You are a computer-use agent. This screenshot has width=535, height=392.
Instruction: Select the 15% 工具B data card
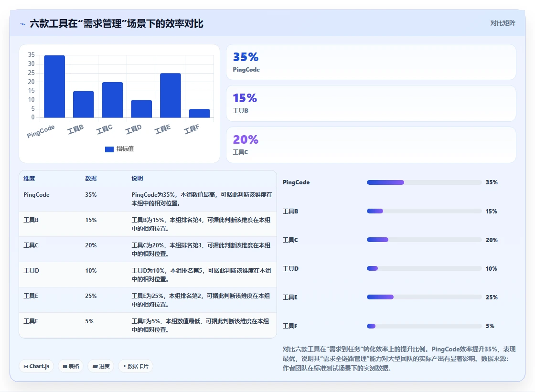pos(371,104)
